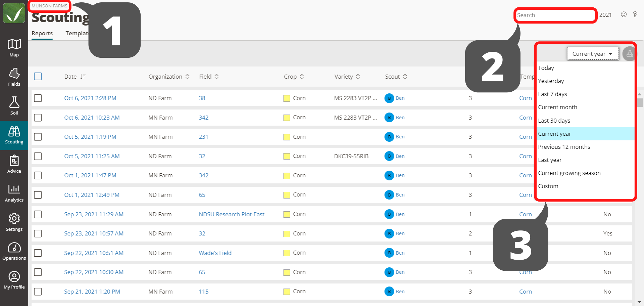Open the help question mark icon
644x306 pixels.
coord(635,14)
